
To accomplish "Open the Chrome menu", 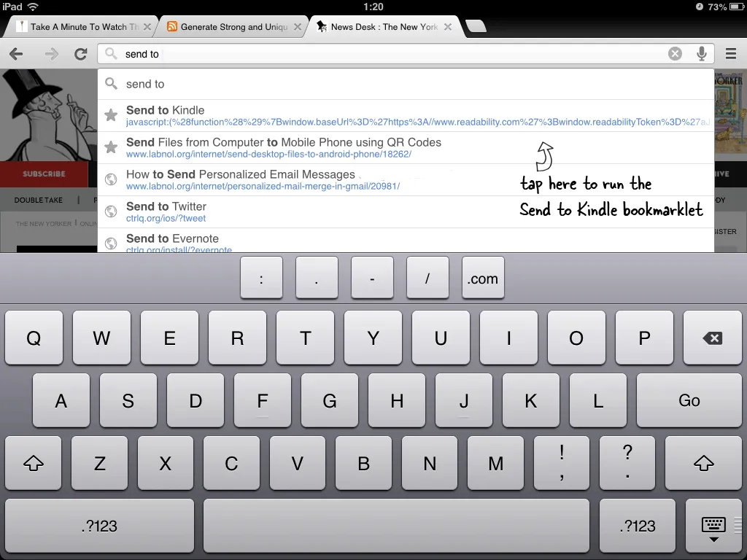I will click(x=729, y=53).
